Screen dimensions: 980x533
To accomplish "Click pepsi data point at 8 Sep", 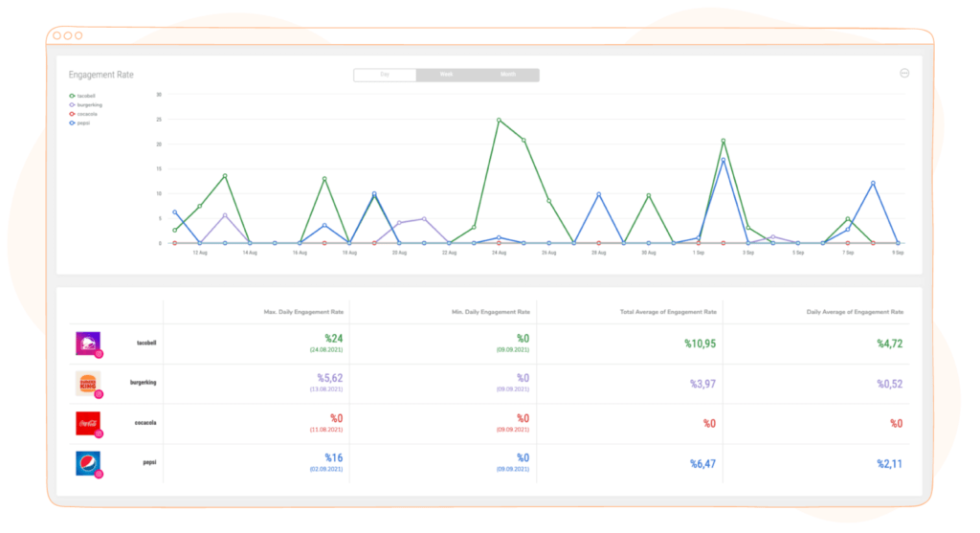I will 873,184.
